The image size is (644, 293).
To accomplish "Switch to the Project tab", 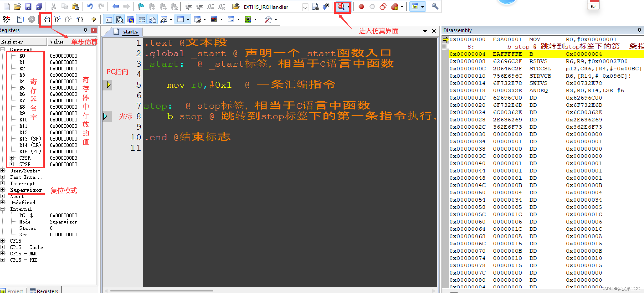I will click(x=13, y=290).
